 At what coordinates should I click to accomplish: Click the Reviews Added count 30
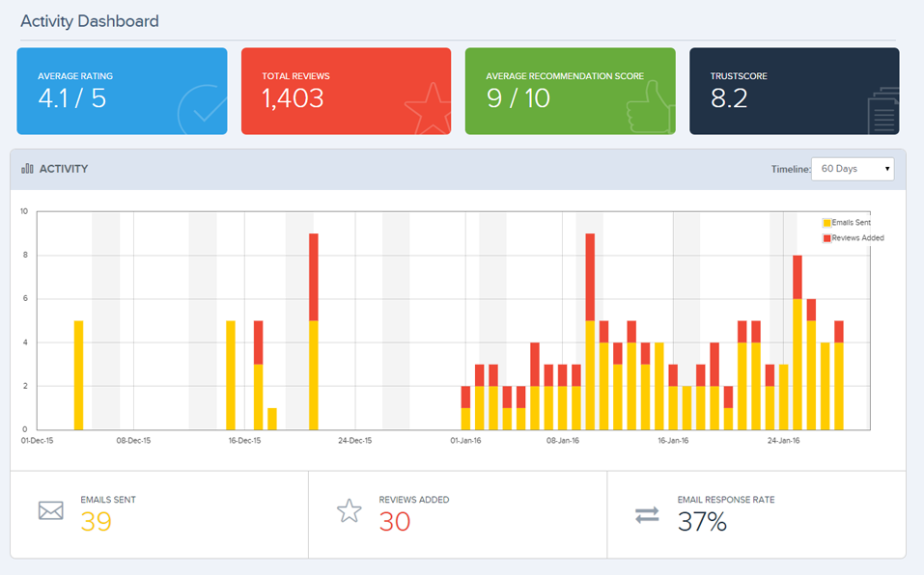(394, 521)
